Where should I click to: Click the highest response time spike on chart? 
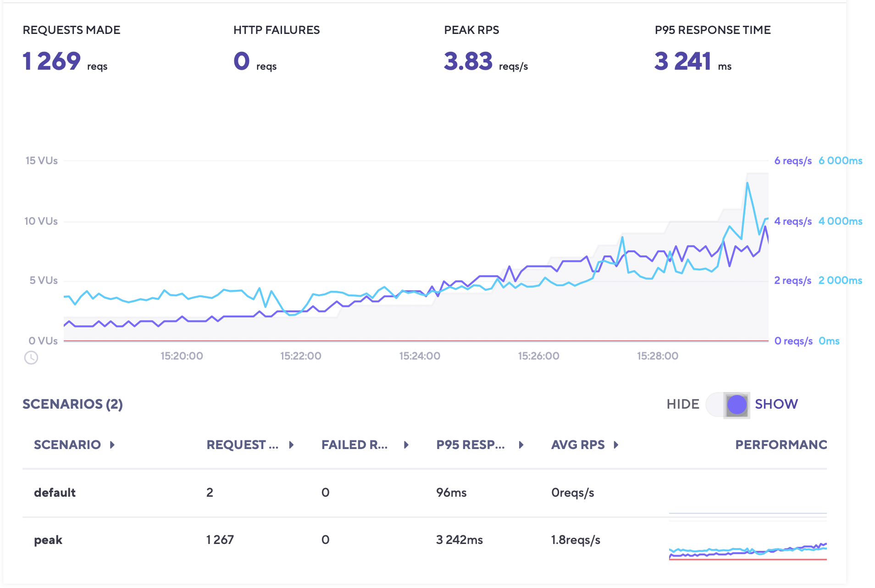(x=747, y=183)
